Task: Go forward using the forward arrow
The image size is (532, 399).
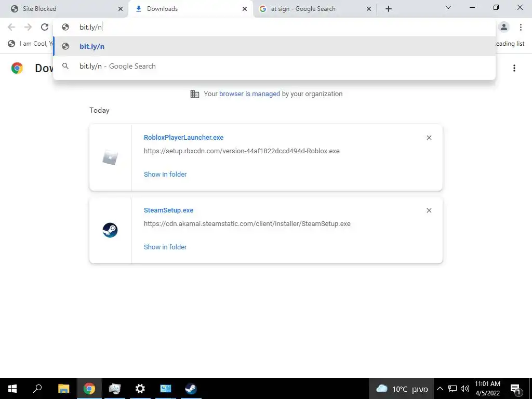Action: pos(28,27)
